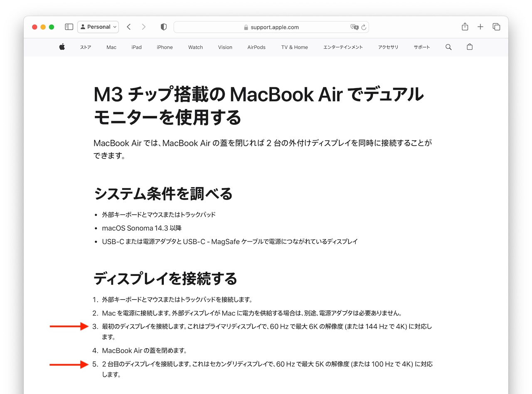Open the ストア menu item
The height and width of the screenshot is (394, 532).
(x=86, y=47)
